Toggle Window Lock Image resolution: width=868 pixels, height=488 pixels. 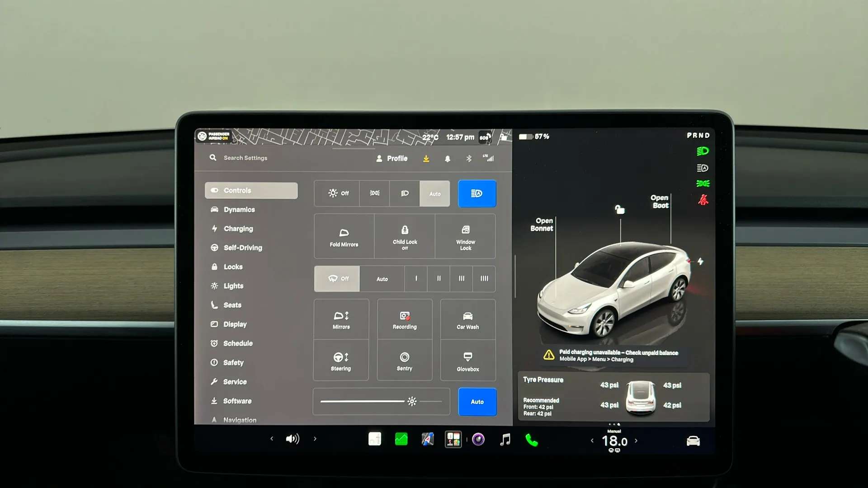[466, 236]
